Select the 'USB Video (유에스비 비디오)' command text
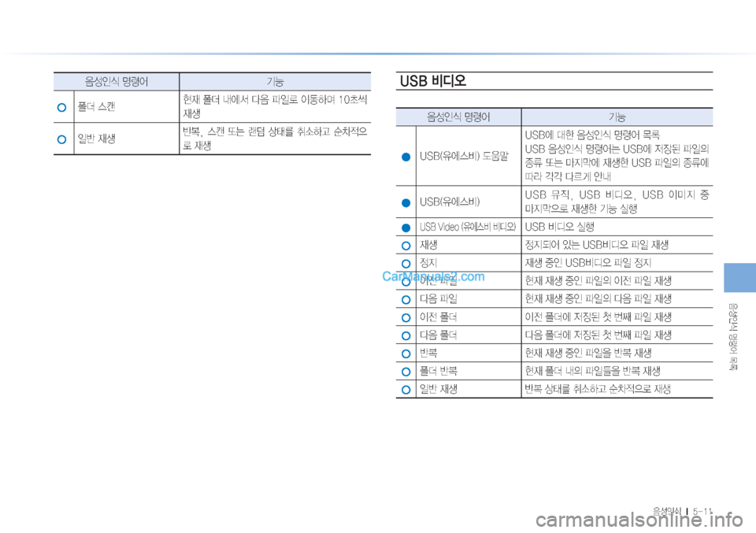 point(467,227)
